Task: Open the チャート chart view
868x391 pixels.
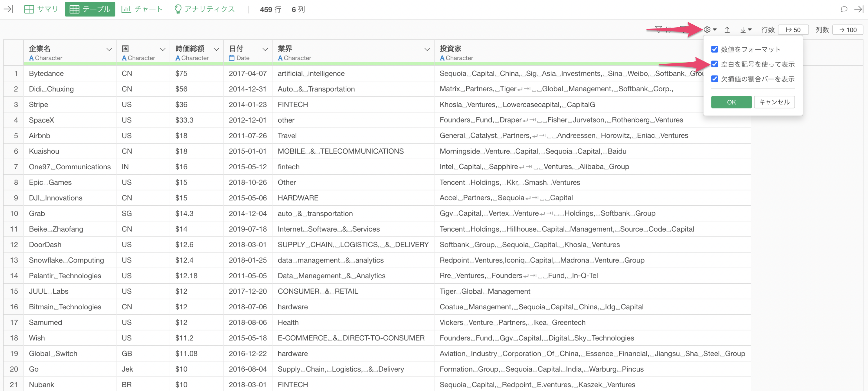Action: coord(142,9)
